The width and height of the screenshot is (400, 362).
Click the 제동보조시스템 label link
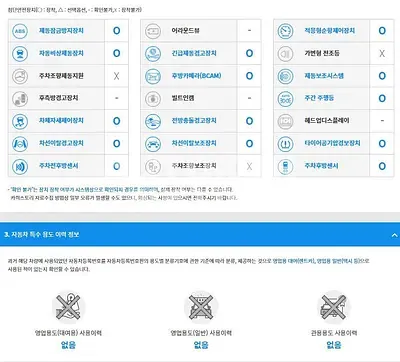324,76
